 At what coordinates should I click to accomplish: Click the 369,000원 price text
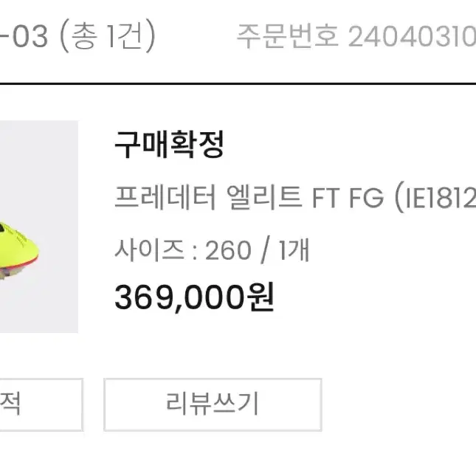point(194,297)
